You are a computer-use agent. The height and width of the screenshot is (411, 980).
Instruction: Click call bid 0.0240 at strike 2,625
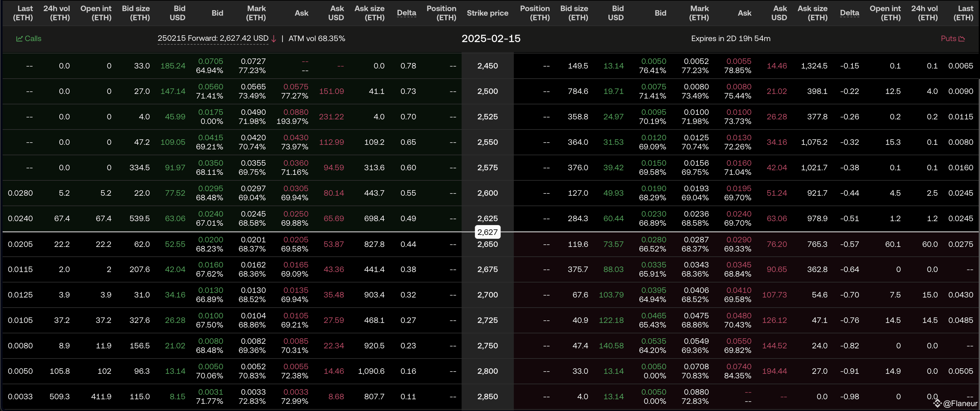point(211,214)
